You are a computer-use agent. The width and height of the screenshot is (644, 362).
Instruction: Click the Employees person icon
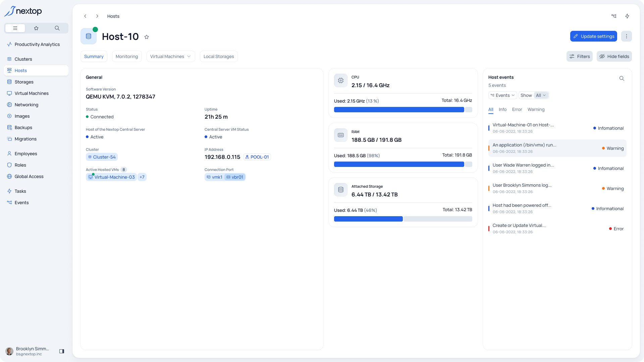pyautogui.click(x=9, y=154)
